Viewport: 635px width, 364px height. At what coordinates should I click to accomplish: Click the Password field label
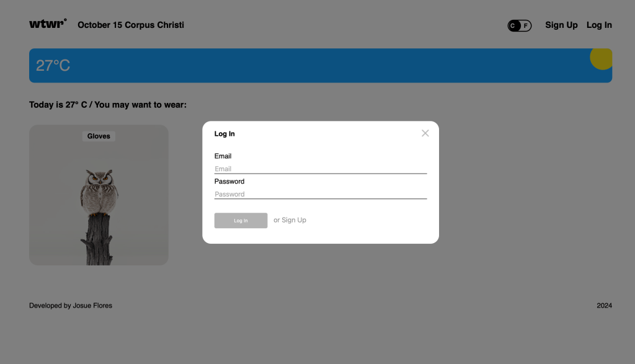pos(229,182)
